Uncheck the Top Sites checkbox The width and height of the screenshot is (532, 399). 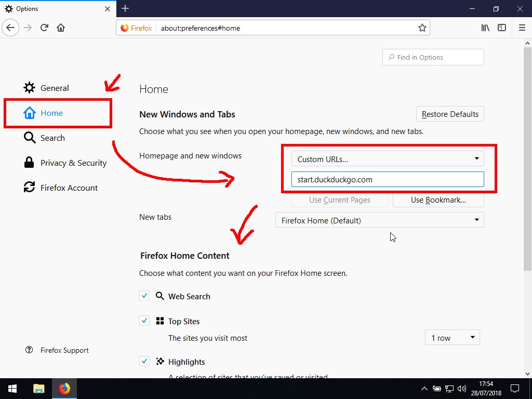[x=144, y=321]
